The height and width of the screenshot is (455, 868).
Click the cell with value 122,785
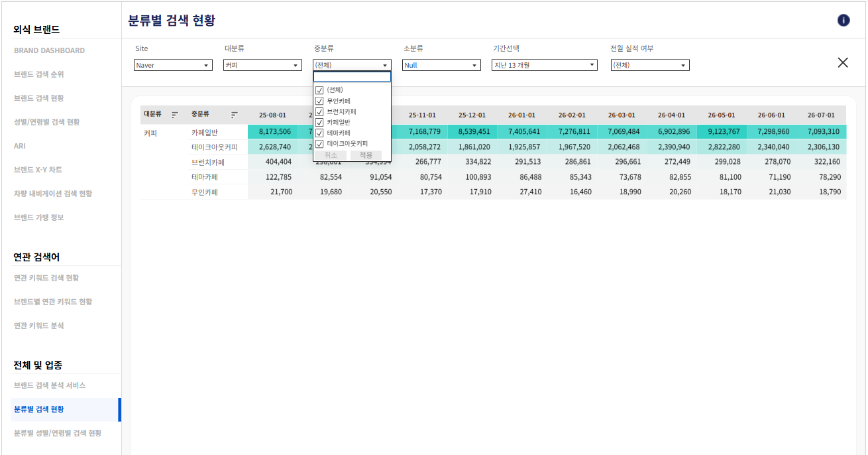[x=273, y=177]
